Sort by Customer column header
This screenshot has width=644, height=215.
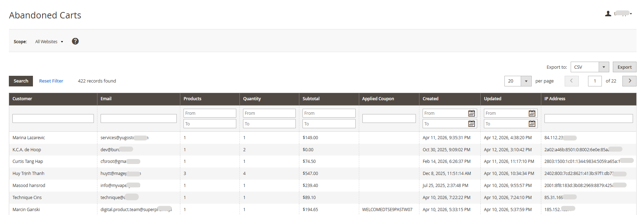(x=53, y=99)
